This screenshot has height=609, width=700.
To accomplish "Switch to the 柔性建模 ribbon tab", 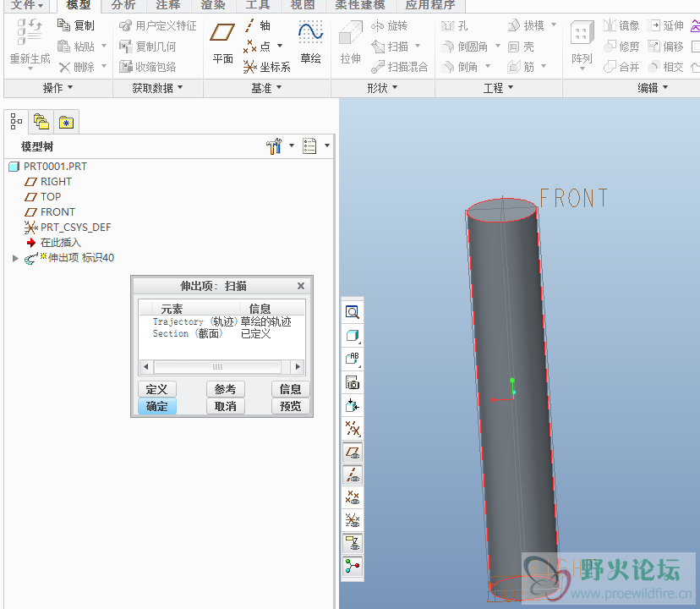I will 360,5.
